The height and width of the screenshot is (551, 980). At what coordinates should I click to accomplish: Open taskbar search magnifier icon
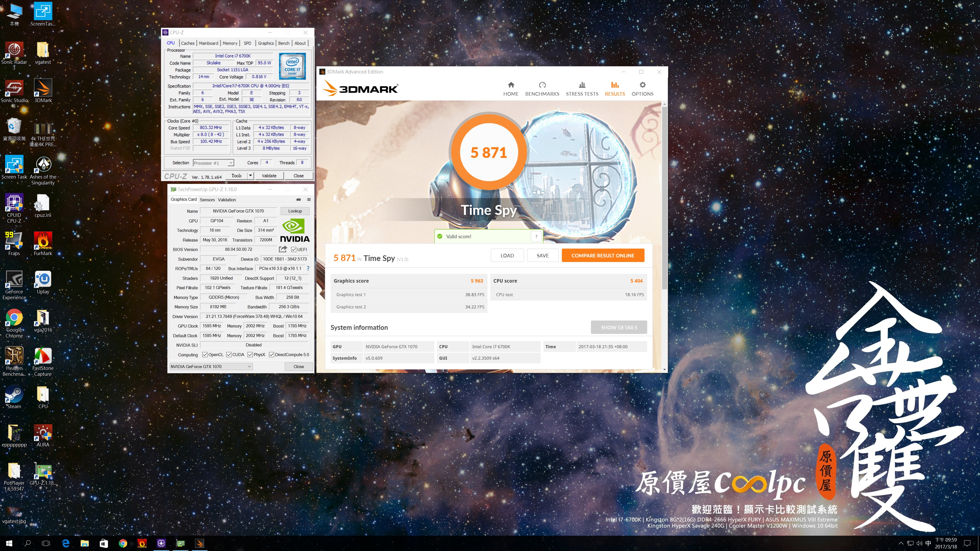pyautogui.click(x=27, y=543)
